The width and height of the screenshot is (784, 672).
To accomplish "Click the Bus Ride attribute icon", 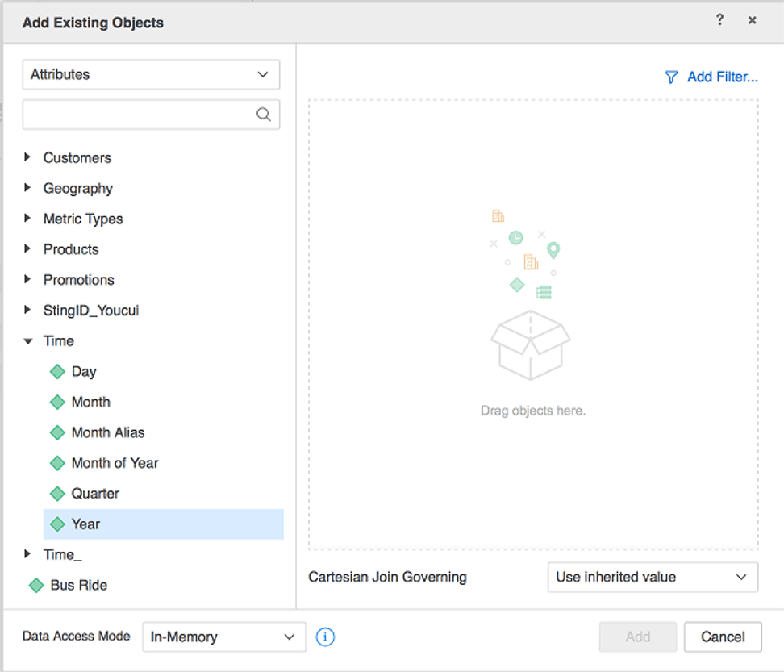I will 36,586.
